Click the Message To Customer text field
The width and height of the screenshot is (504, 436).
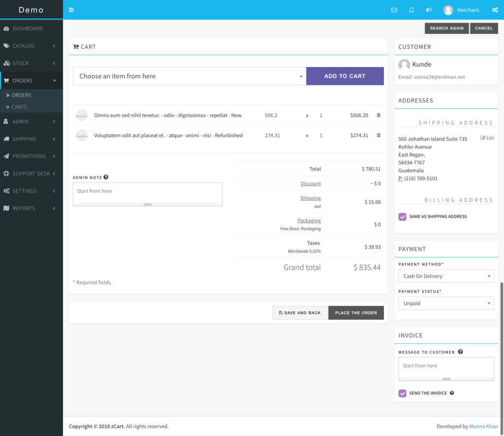tap(446, 367)
